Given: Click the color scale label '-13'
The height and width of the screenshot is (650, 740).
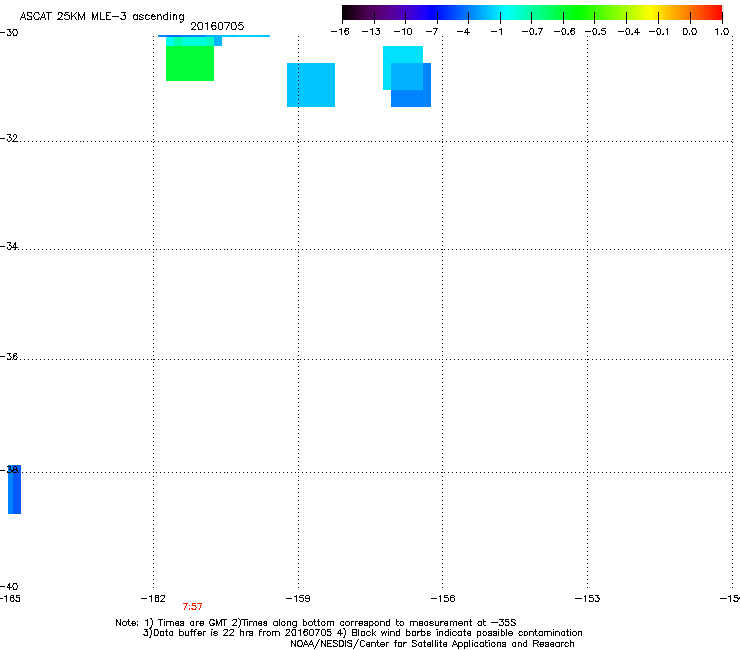Looking at the screenshot, I should [x=371, y=32].
